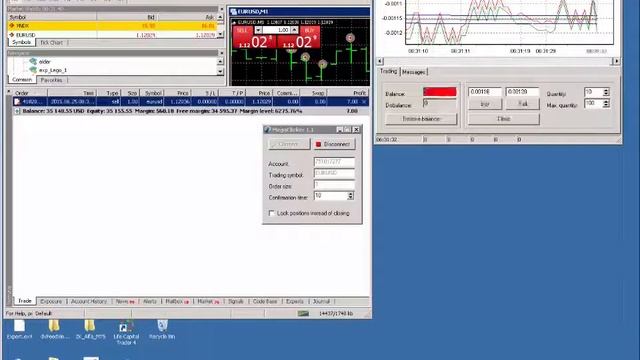
Task: Select the Trade terminal tab
Action: click(x=24, y=301)
